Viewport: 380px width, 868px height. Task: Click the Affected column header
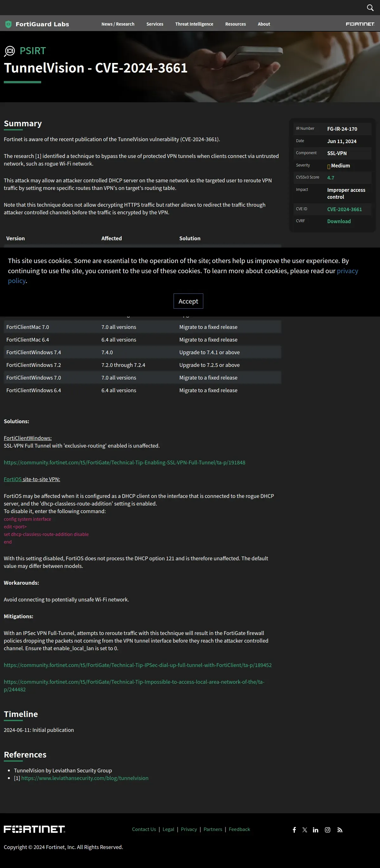(111, 238)
